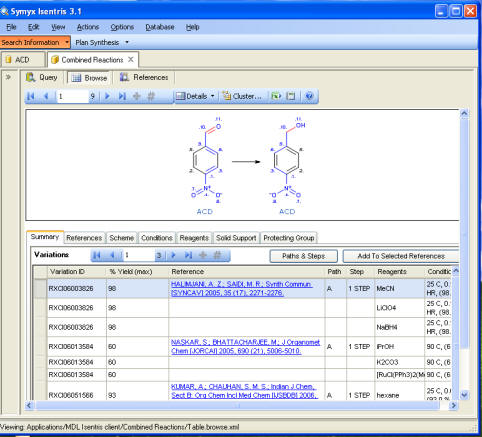Click hash icon in Variations navigation bar
The height and width of the screenshot is (437, 482).
pos(217,256)
